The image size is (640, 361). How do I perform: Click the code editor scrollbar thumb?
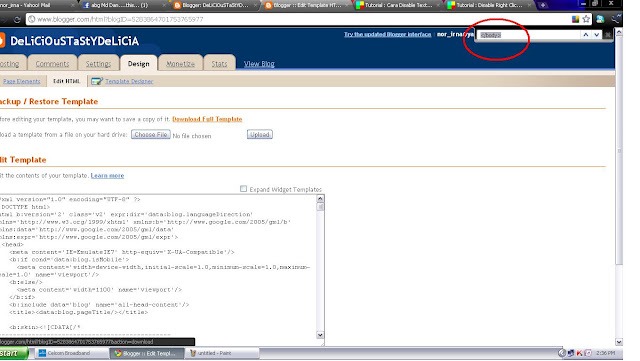click(320, 207)
